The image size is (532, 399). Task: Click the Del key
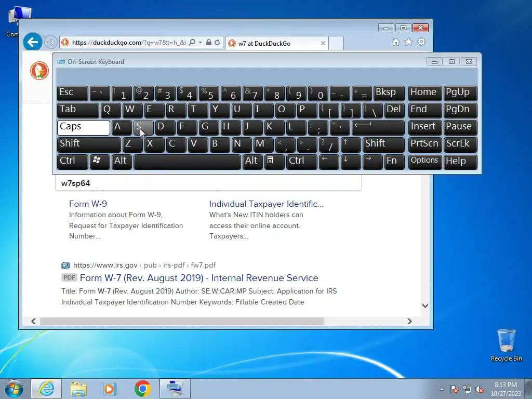[x=394, y=110]
